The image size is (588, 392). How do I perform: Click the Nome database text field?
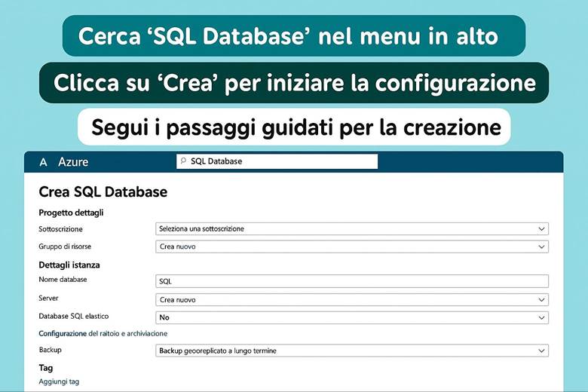351,280
